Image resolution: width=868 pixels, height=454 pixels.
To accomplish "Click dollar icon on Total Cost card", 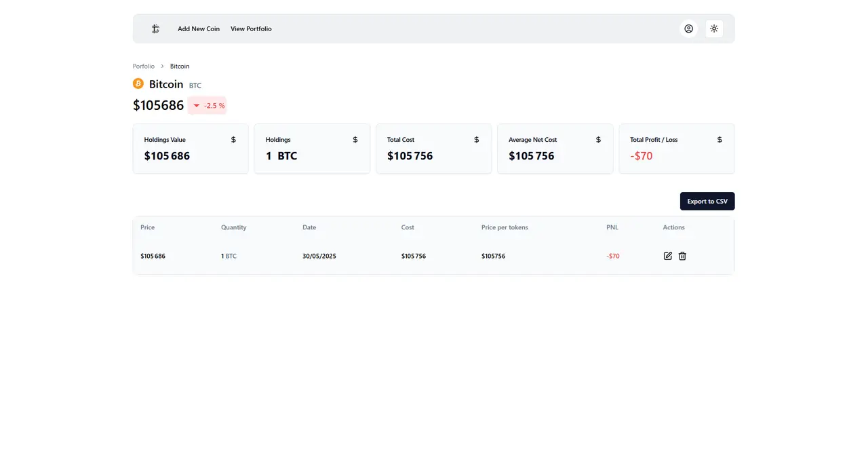I will pos(476,140).
